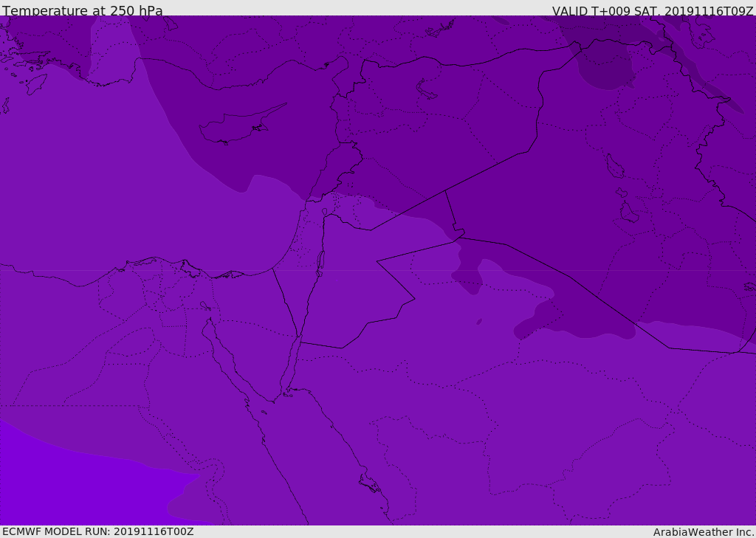Click the 'Temperature at 250 hPa' title

point(83,11)
